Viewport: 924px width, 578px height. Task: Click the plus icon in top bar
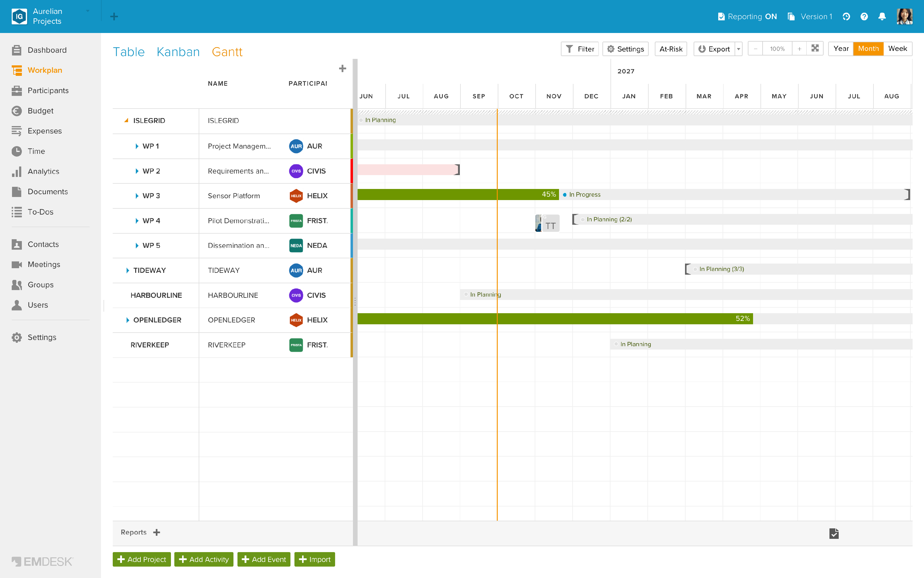[x=114, y=16]
